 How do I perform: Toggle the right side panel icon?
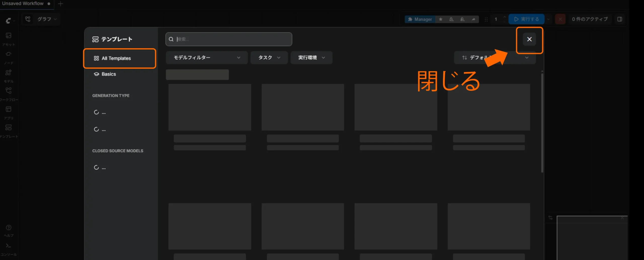[620, 19]
